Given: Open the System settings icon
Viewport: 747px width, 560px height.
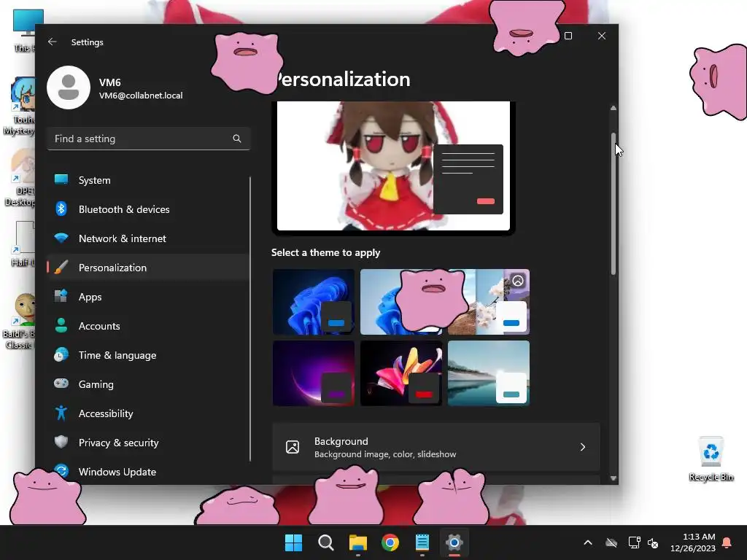Looking at the screenshot, I should (61, 179).
